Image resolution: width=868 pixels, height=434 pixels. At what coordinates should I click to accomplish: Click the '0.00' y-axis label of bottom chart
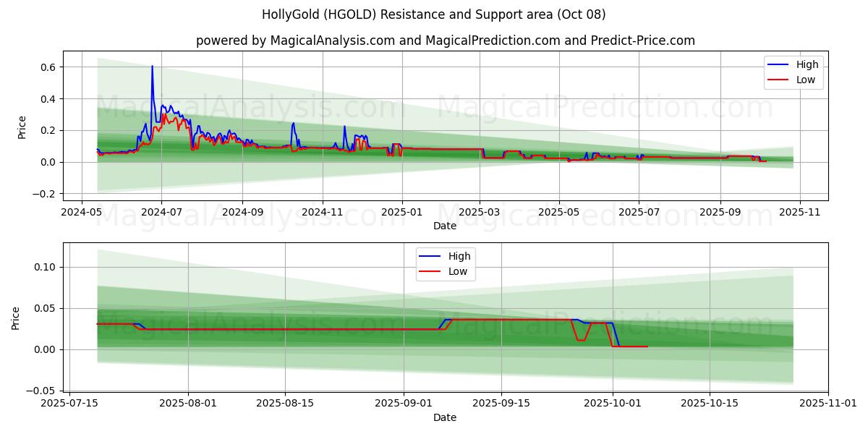click(x=46, y=349)
